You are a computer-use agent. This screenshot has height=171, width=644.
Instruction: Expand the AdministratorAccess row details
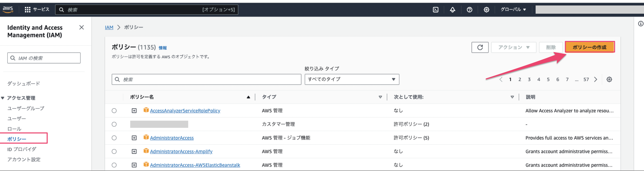tap(134, 138)
